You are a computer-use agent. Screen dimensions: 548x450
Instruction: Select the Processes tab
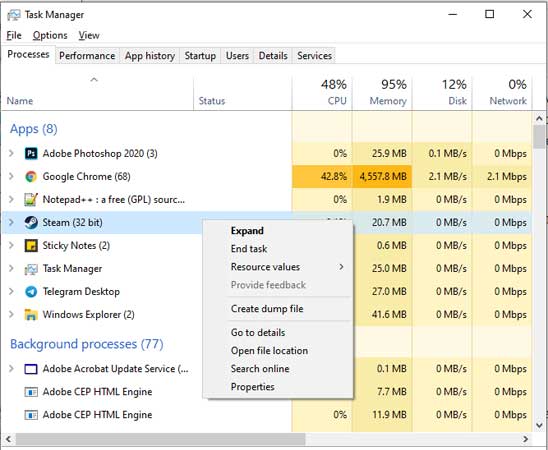click(28, 55)
